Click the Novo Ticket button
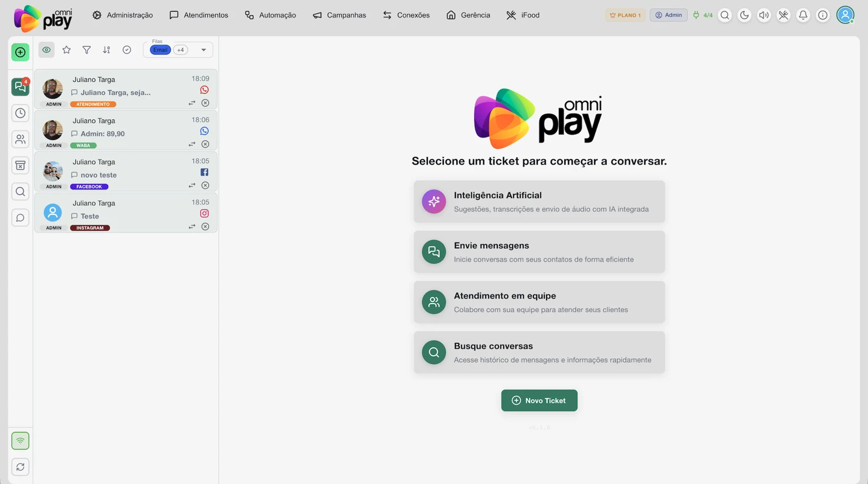This screenshot has width=868, height=484. (539, 400)
